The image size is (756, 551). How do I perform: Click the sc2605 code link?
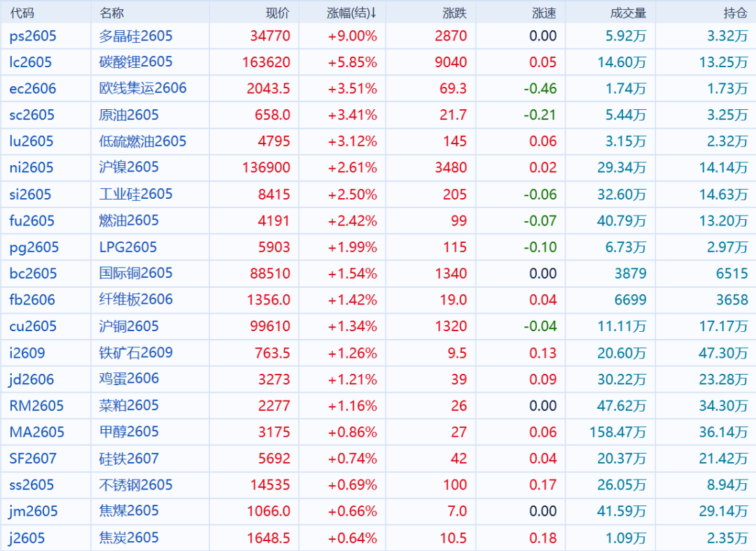click(x=31, y=115)
